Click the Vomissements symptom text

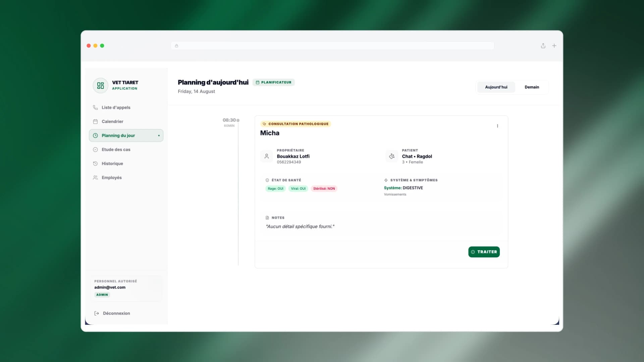[395, 195]
